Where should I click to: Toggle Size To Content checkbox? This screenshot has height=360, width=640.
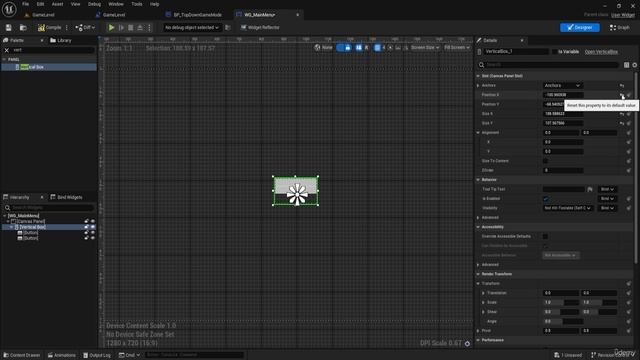coord(545,161)
